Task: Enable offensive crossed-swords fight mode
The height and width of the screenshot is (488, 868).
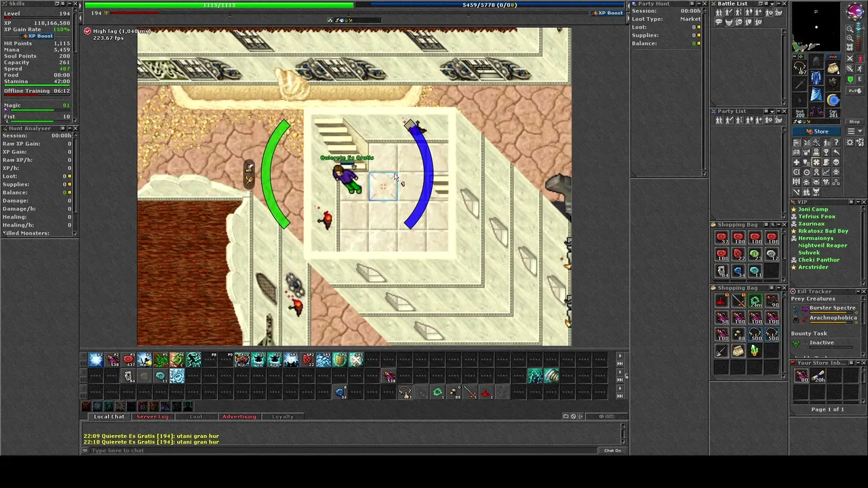Action: click(x=850, y=58)
